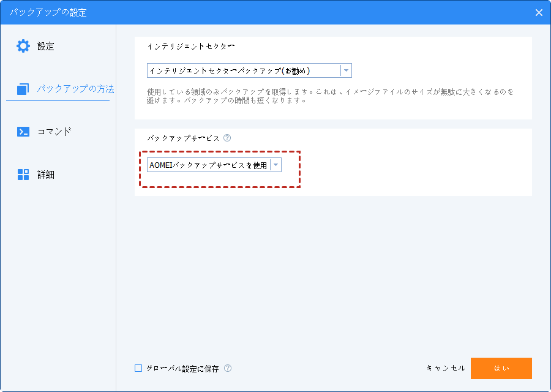Click the バックアップの方法 stacked-squares icon

tap(23, 89)
